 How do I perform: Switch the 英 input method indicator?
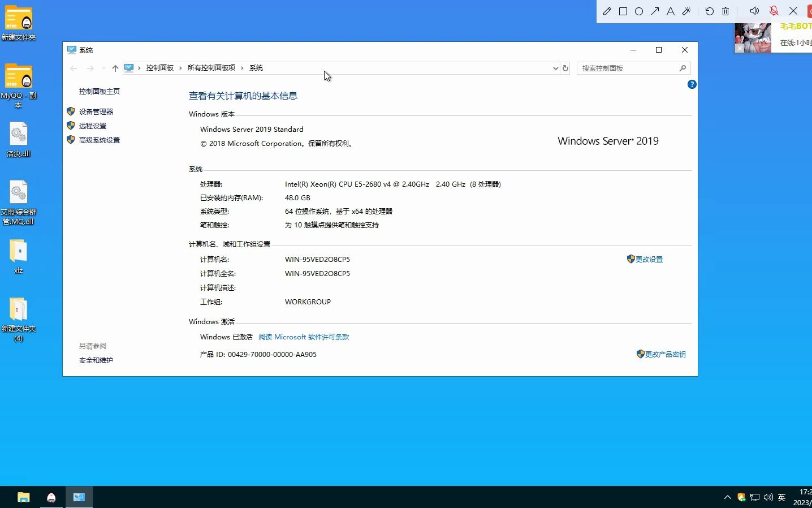pyautogui.click(x=781, y=497)
